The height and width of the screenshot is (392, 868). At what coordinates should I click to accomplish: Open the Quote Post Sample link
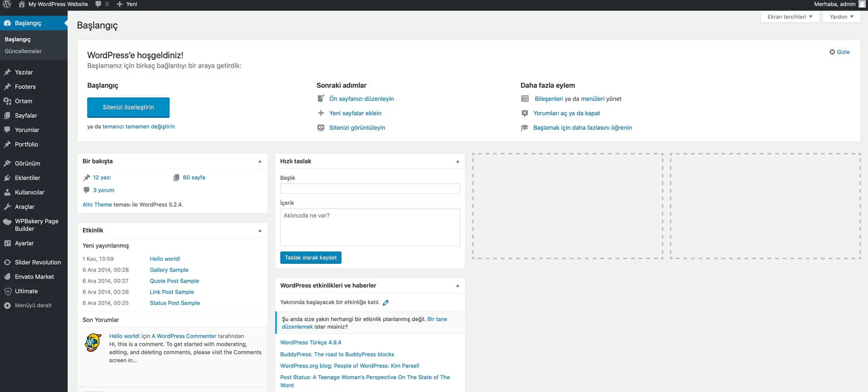pos(174,281)
